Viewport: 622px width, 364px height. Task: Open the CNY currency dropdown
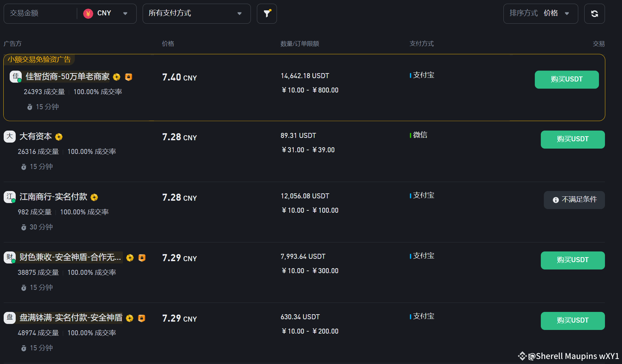[106, 14]
